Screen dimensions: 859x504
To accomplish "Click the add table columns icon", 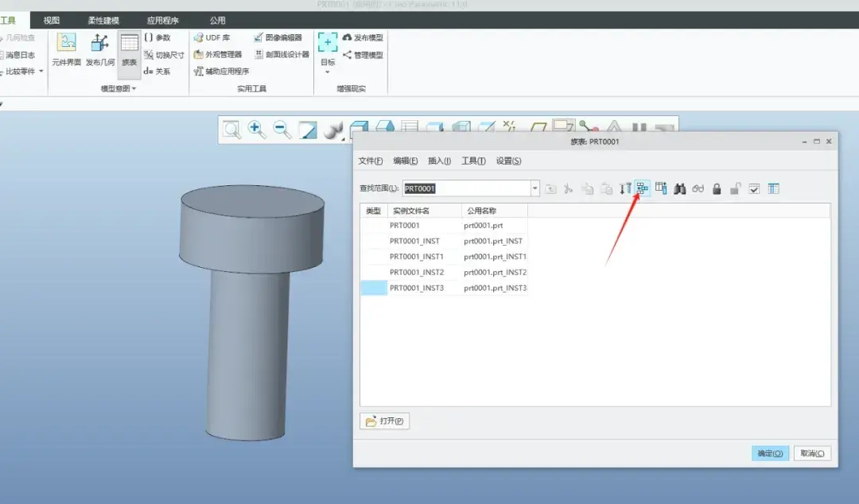I will point(661,188).
